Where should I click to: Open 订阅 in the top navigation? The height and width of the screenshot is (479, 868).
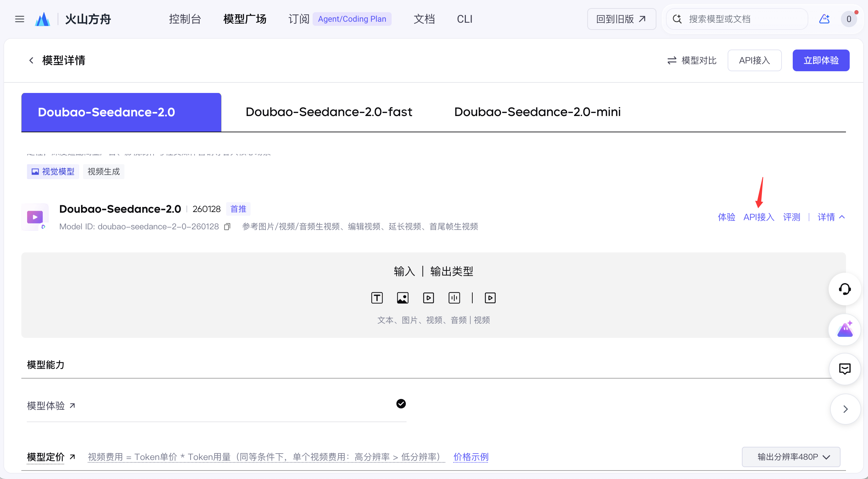pos(299,19)
